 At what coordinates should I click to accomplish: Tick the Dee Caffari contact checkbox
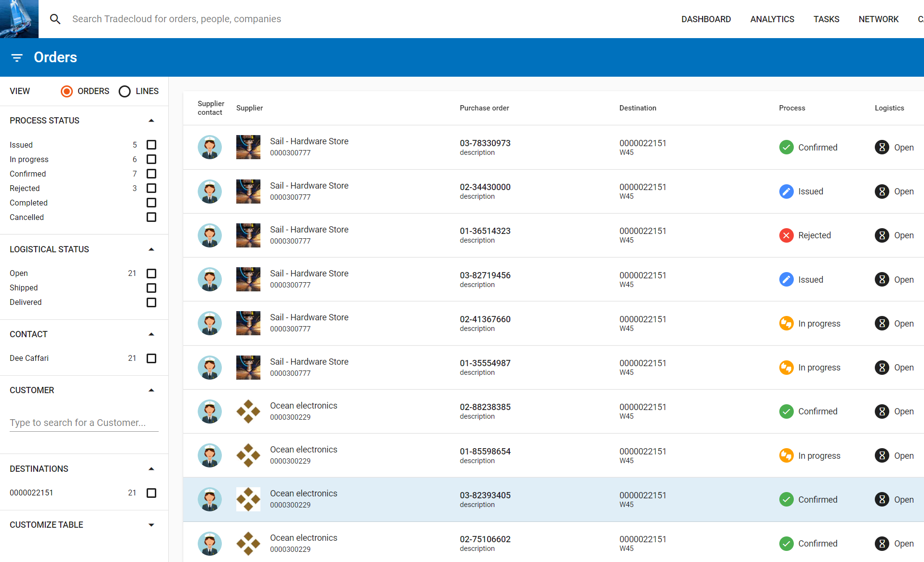[x=151, y=358]
